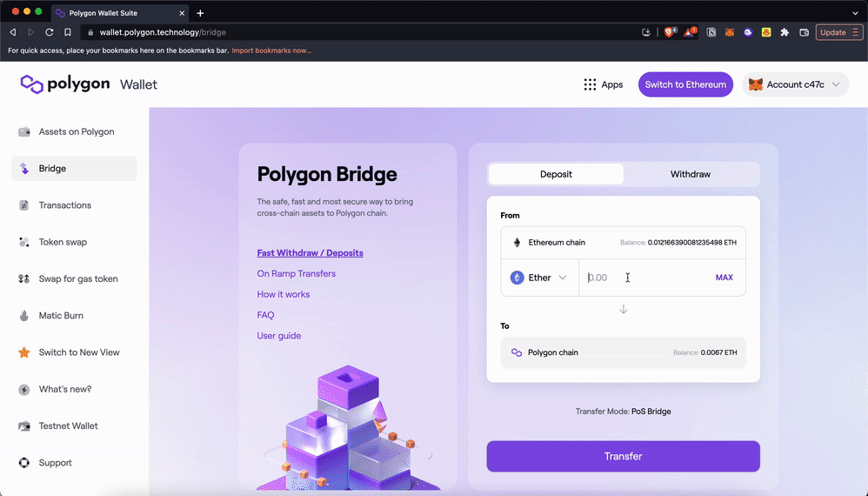Open the Matic Burn flame icon

pos(23,316)
